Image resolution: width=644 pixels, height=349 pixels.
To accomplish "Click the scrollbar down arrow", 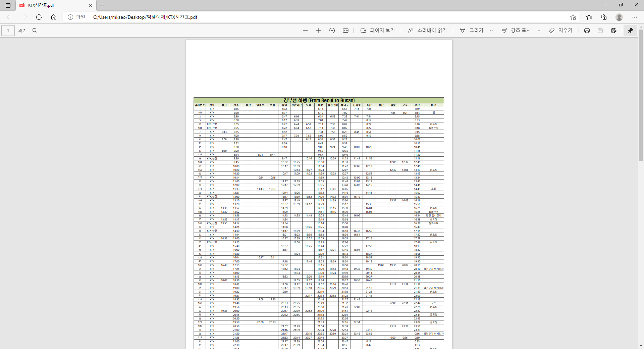I will coord(641,346).
